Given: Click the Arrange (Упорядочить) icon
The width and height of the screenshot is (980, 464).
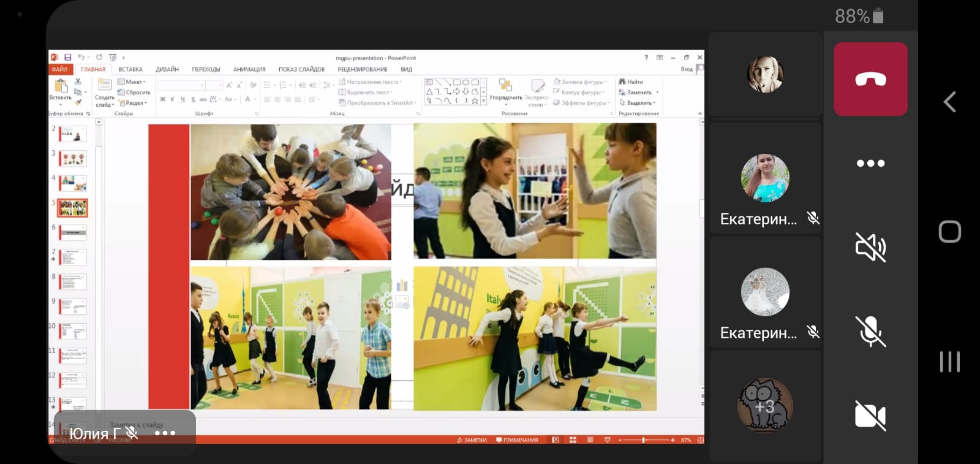Looking at the screenshot, I should [x=505, y=86].
